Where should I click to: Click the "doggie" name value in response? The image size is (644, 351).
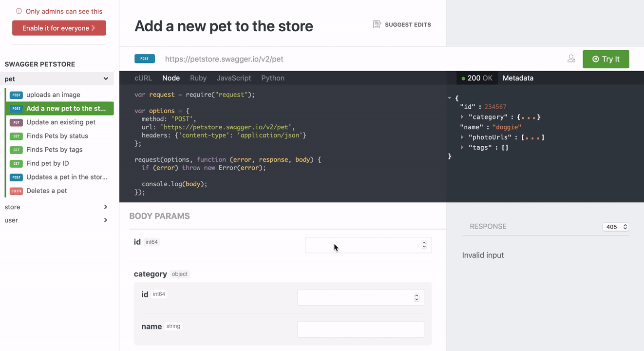[507, 127]
